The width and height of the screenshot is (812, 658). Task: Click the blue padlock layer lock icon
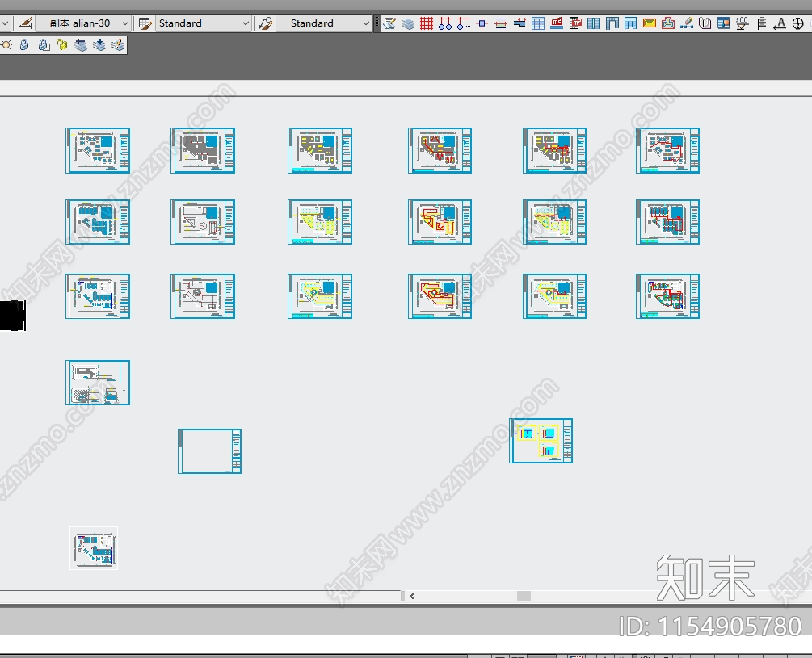24,45
